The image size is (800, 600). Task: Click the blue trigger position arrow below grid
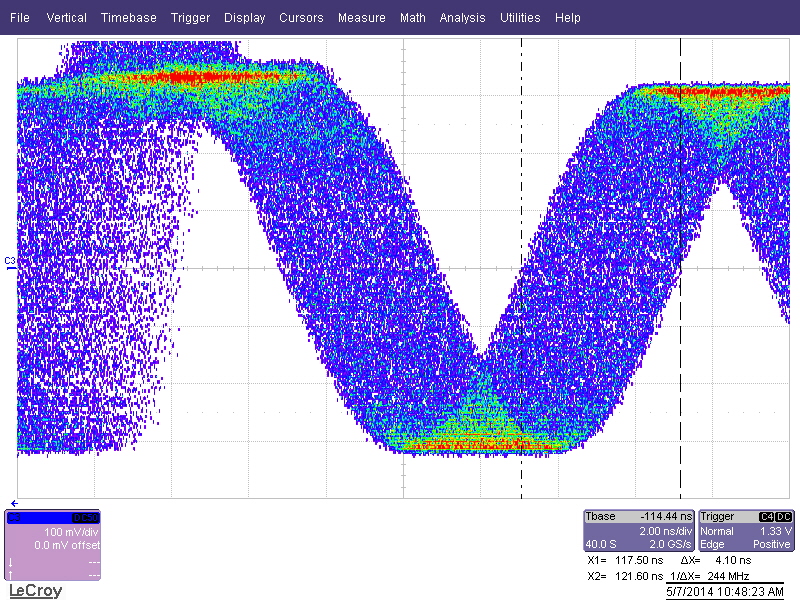coord(14,504)
